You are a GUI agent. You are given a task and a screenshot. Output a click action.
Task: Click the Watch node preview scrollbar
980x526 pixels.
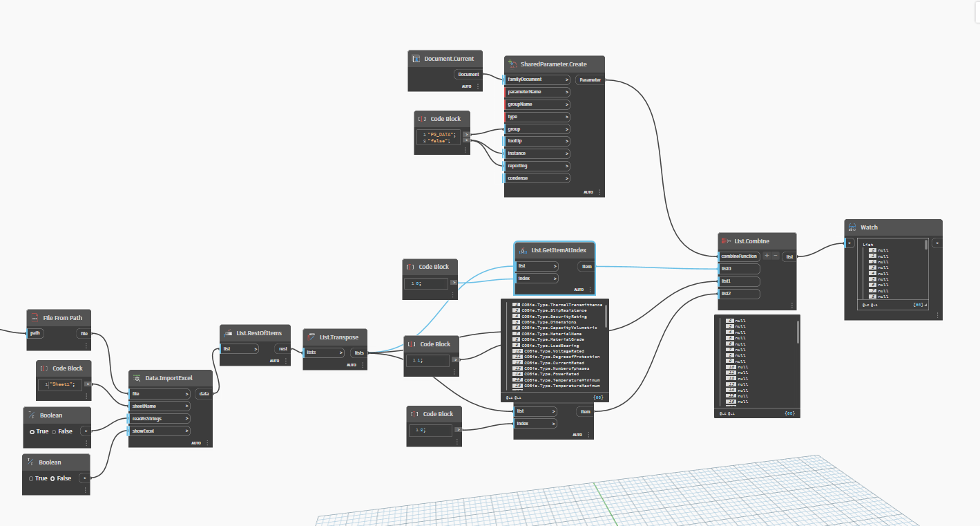coord(927,245)
